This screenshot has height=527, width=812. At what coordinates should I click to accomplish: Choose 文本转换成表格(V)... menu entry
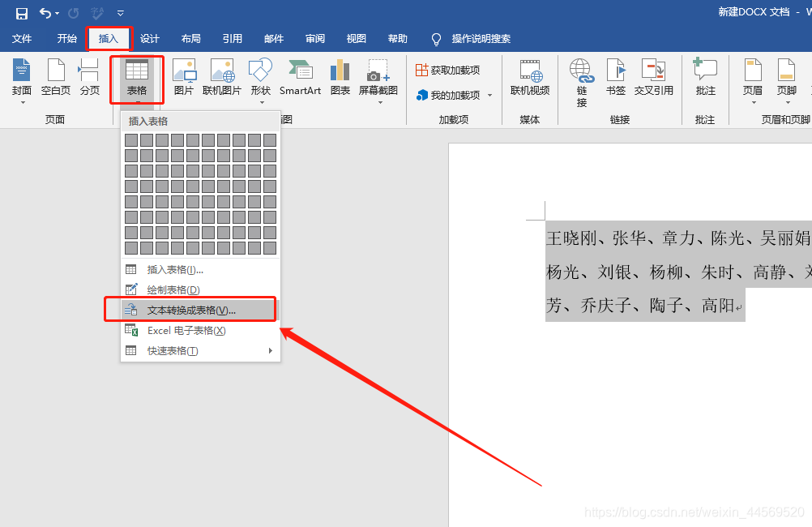click(200, 310)
